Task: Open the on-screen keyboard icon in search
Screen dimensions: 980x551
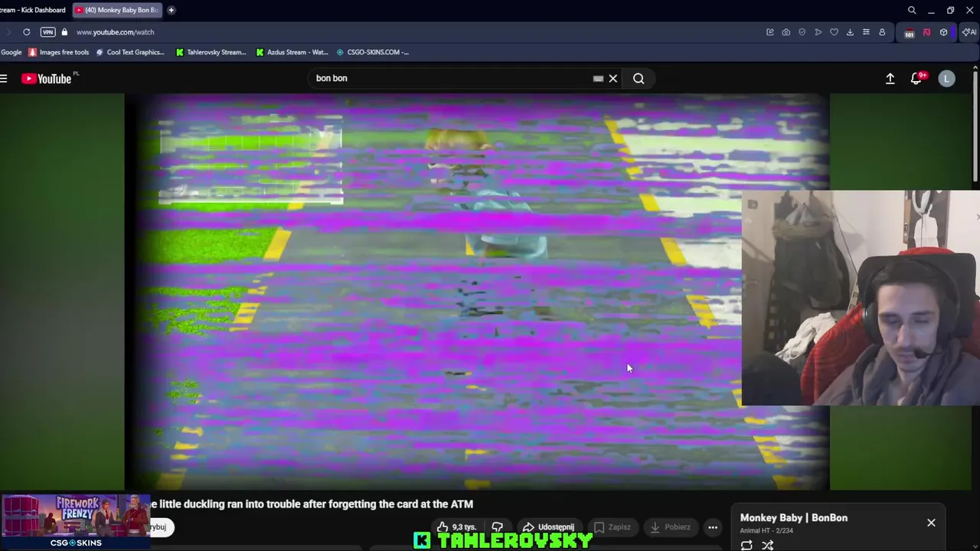Action: [598, 78]
